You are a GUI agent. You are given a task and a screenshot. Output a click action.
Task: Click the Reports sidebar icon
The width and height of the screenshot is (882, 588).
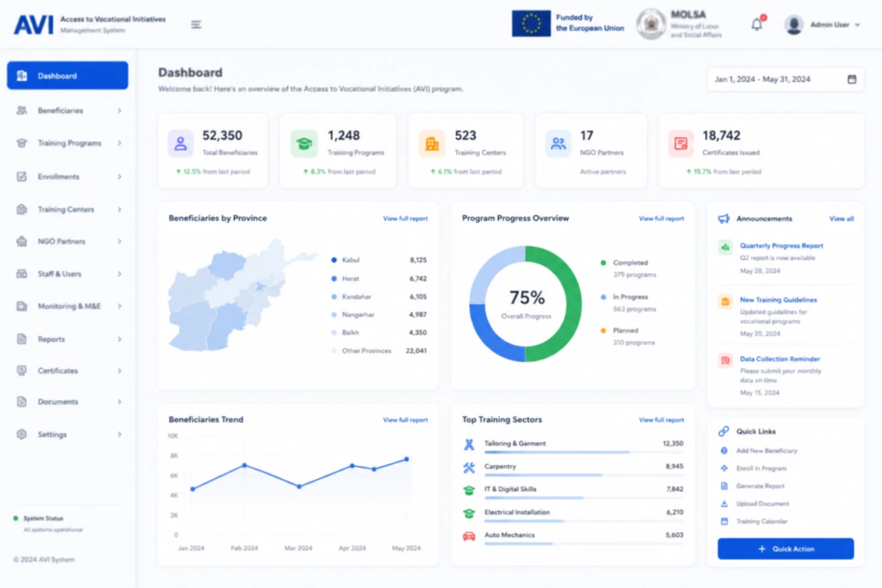(22, 339)
